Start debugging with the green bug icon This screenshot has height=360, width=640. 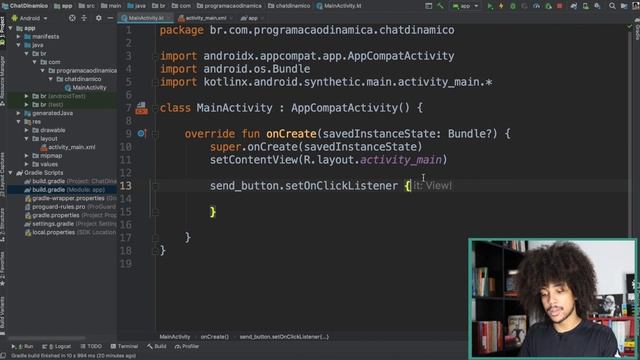pos(513,6)
